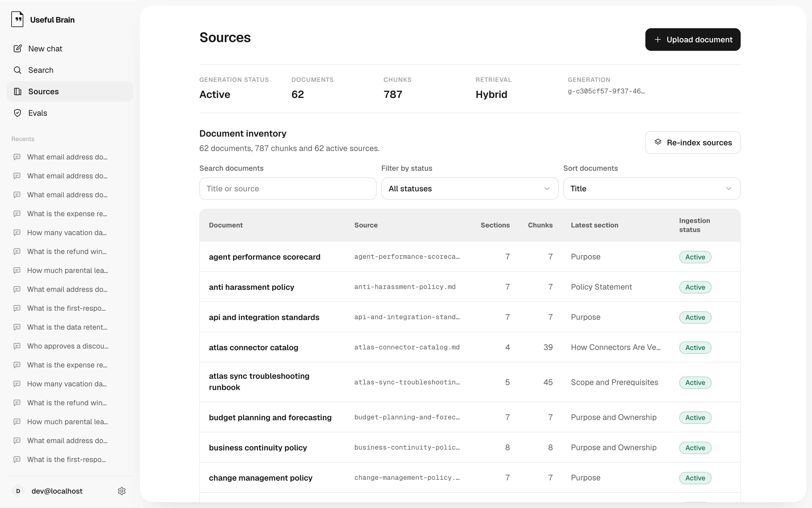Open the Filter by status dropdown
Viewport: 812px width, 508px height.
pyautogui.click(x=470, y=189)
